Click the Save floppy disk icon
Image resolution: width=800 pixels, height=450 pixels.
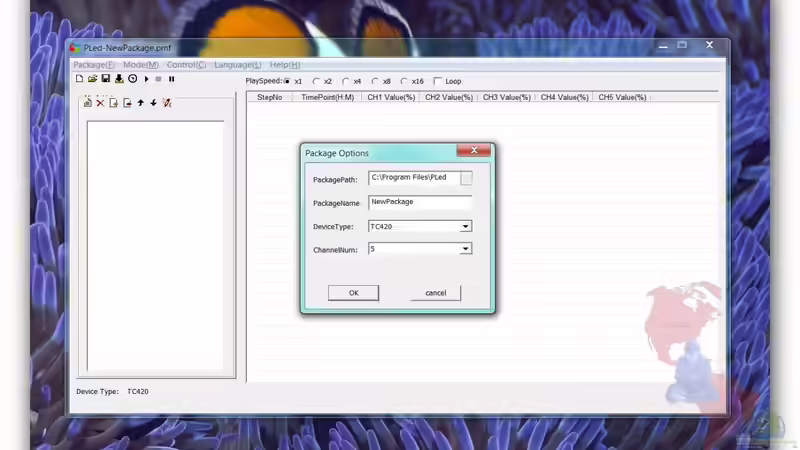pos(106,79)
